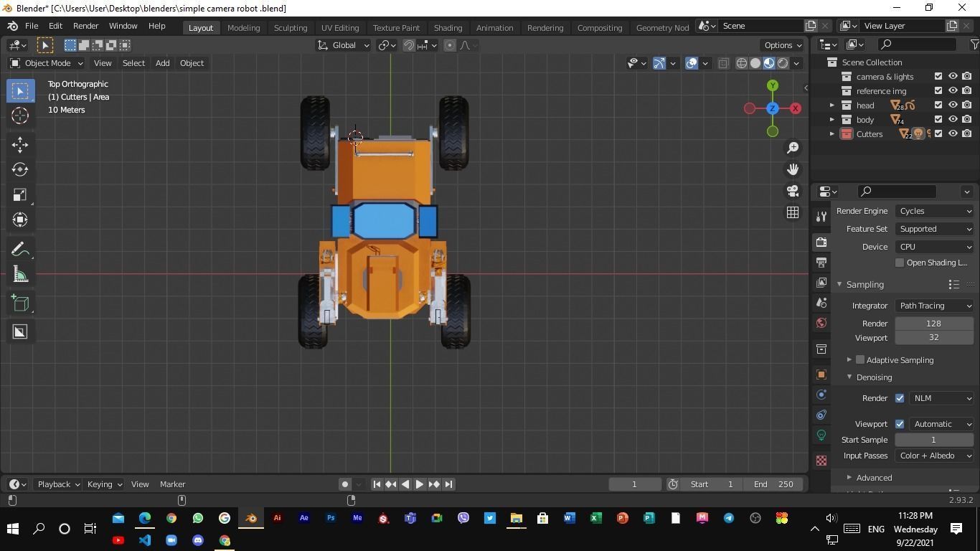Select the Move tool

(20, 144)
